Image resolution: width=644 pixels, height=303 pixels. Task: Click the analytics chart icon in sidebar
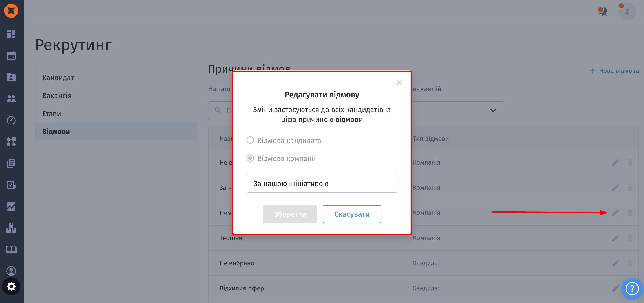(x=11, y=206)
